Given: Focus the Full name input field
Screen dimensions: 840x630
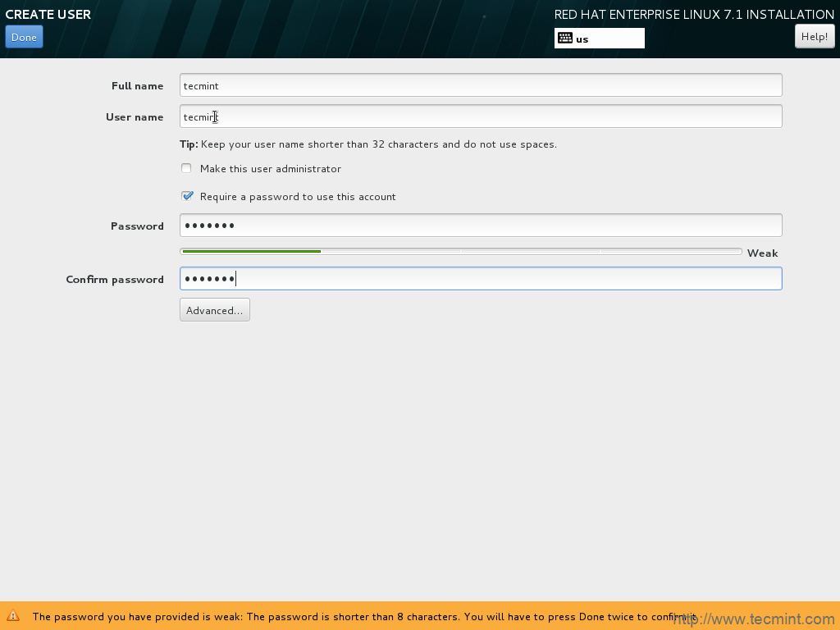Looking at the screenshot, I should coord(481,85).
